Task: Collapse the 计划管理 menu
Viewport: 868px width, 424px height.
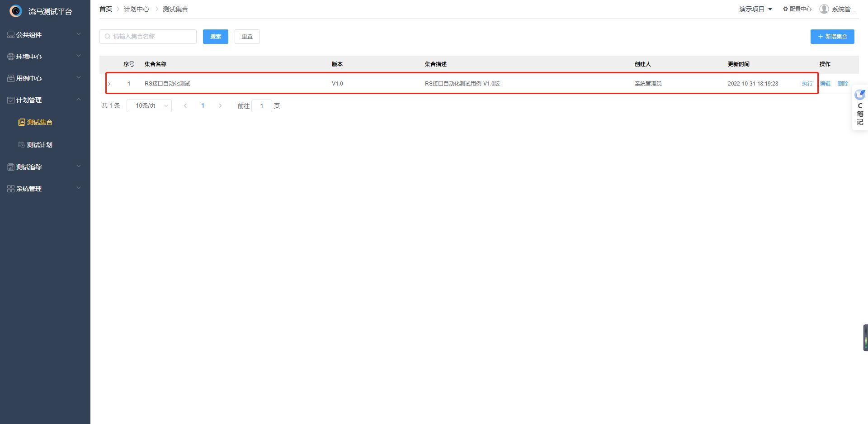Action: pos(79,100)
